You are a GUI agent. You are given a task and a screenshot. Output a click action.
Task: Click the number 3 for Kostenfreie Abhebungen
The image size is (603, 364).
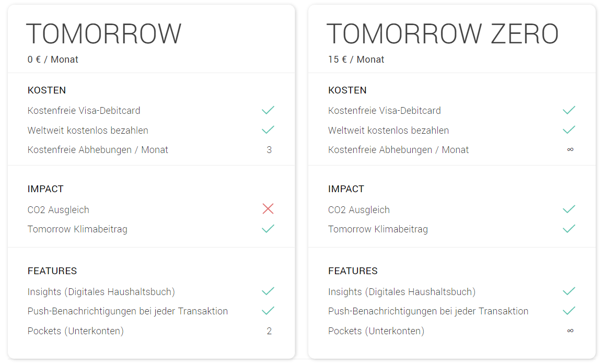pyautogui.click(x=269, y=150)
